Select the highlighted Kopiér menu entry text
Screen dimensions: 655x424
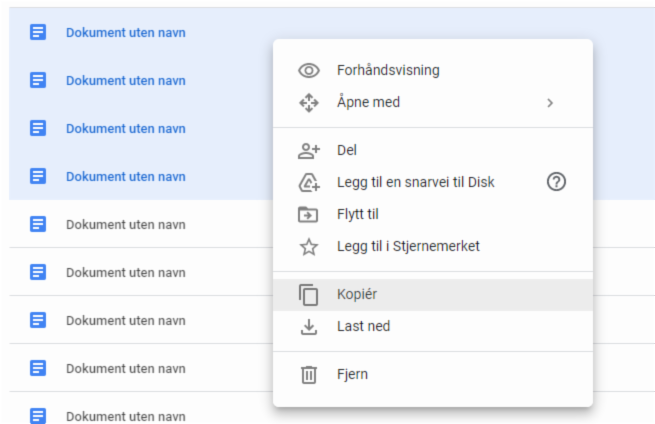click(x=357, y=295)
